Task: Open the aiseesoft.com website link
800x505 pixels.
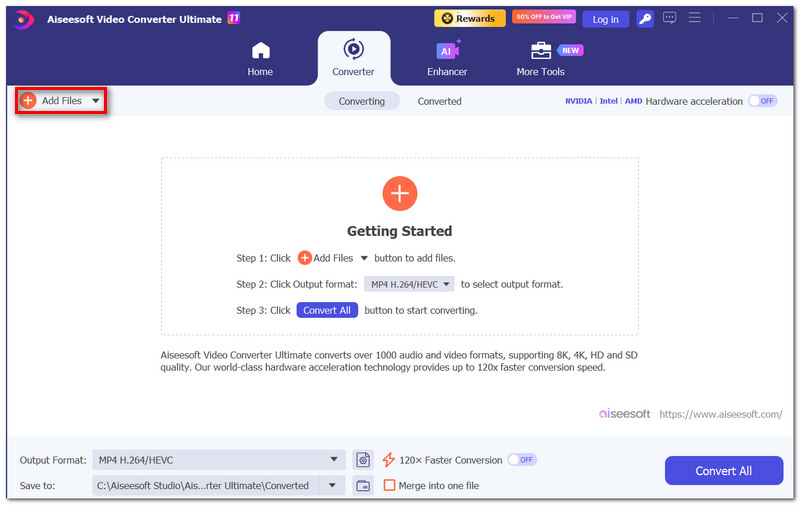Action: tap(720, 414)
